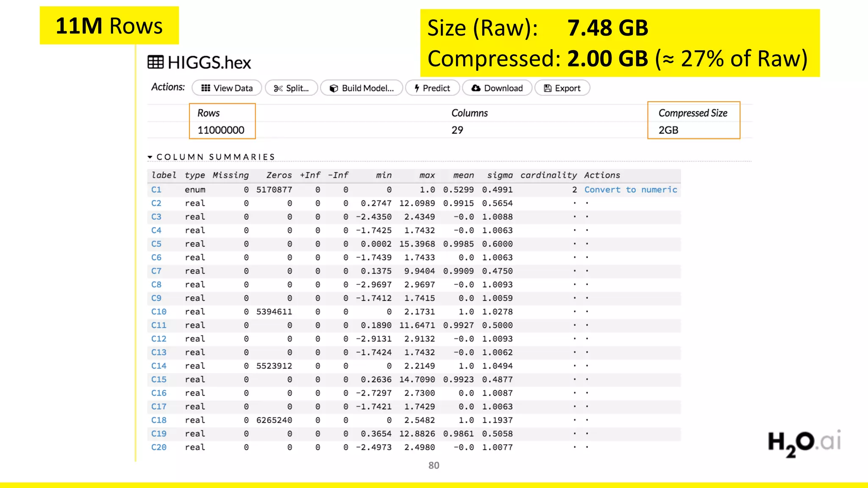Screen dimensions: 868x488
Task: Click C18 sigma value 1.1937
Action: (x=497, y=420)
